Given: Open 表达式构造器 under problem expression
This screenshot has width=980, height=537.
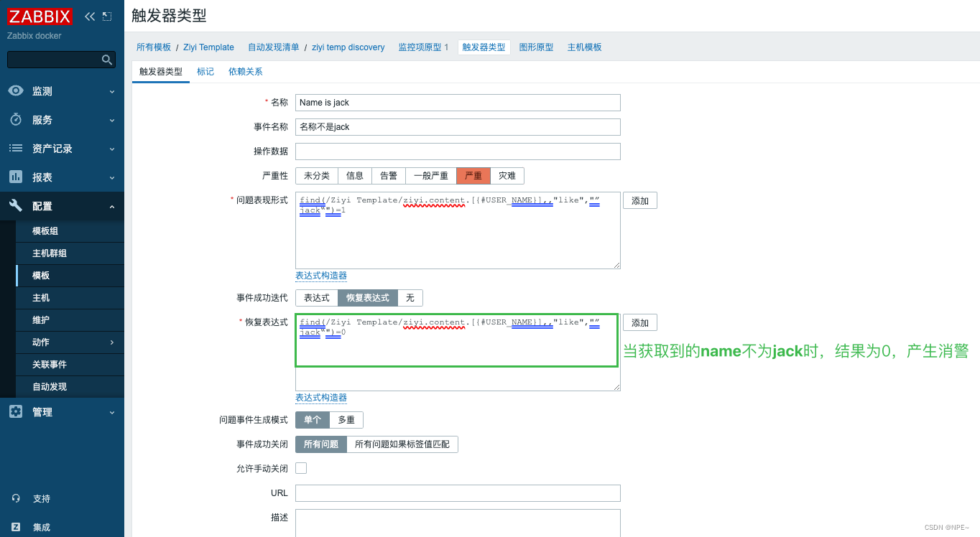Looking at the screenshot, I should tap(321, 276).
